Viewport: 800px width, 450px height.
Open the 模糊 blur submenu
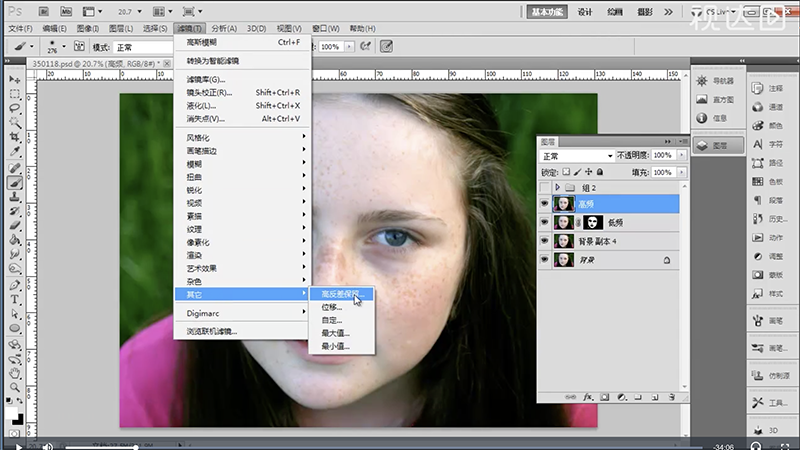[242, 164]
